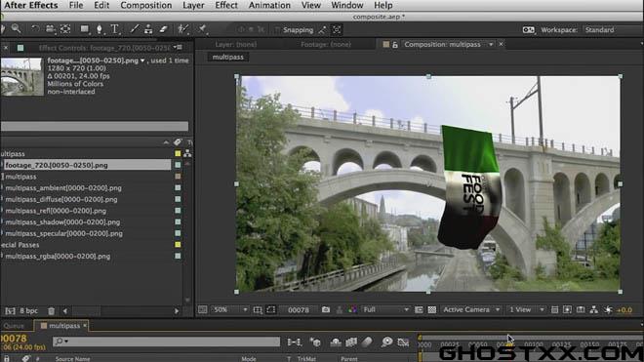Viewport: 644px width, 362px height.
Task: Open the Full resolution dropdown
Action: click(385, 310)
